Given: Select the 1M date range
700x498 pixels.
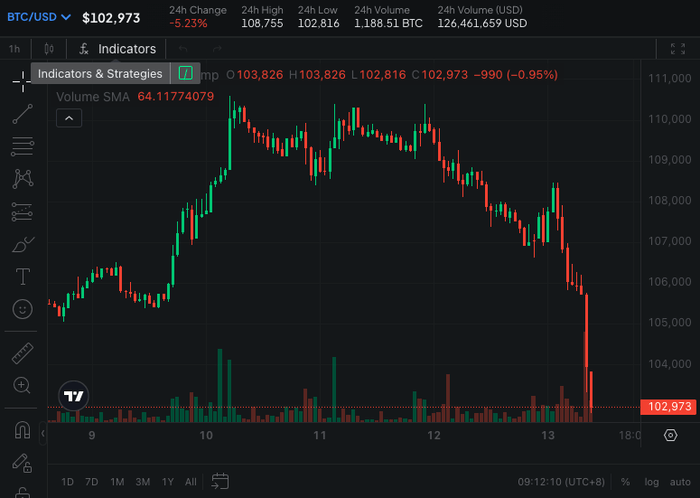Looking at the screenshot, I should tap(117, 481).
